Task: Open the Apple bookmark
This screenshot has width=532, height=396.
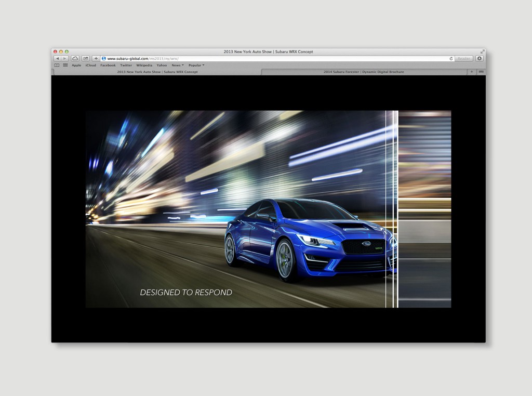Action: [76, 65]
